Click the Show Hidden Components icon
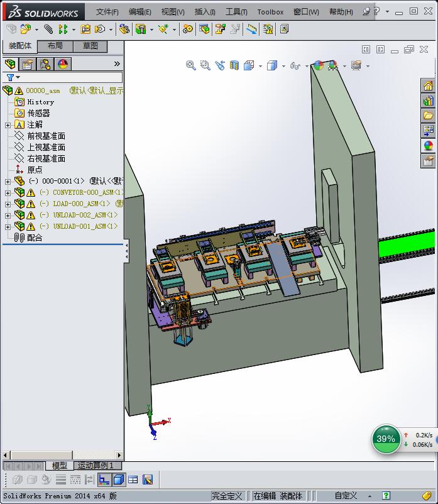Viewport: 438px width, 504px height. 124,30
